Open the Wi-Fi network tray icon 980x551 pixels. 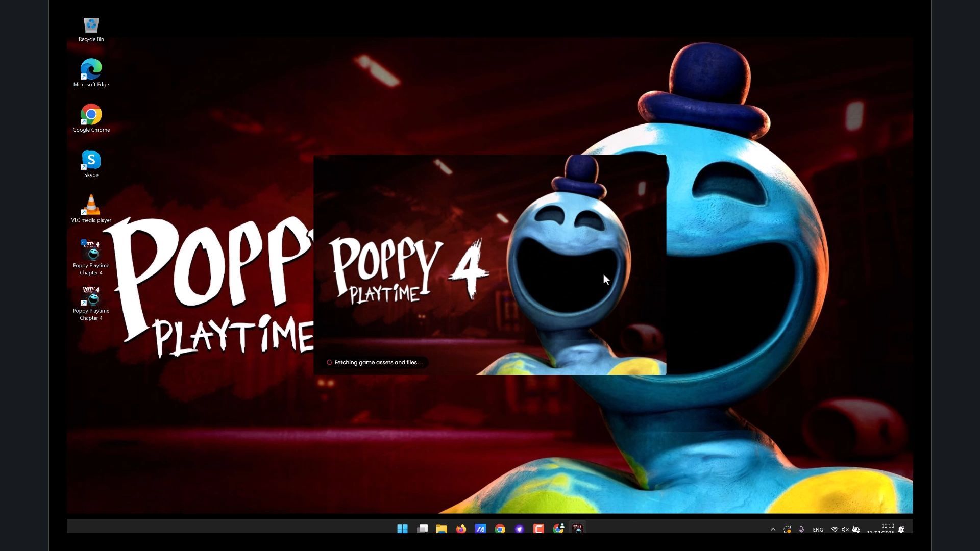pos(835,530)
